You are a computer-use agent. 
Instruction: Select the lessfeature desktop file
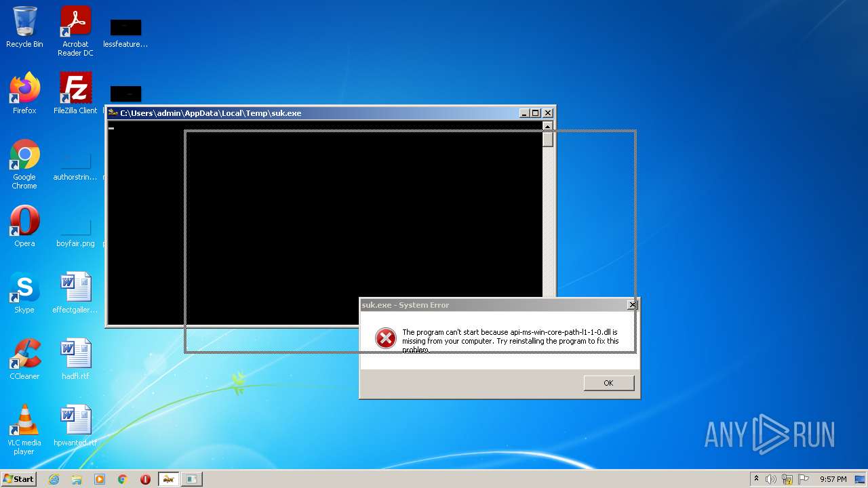(x=125, y=33)
